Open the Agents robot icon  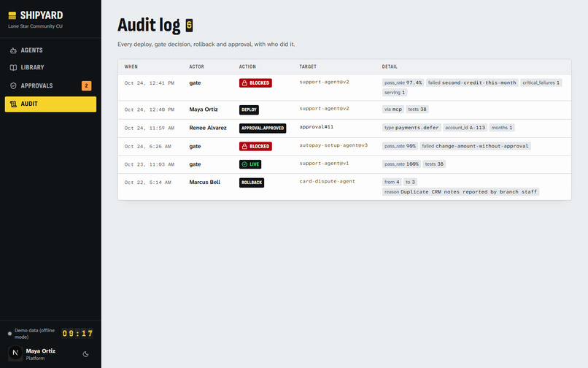(13, 50)
